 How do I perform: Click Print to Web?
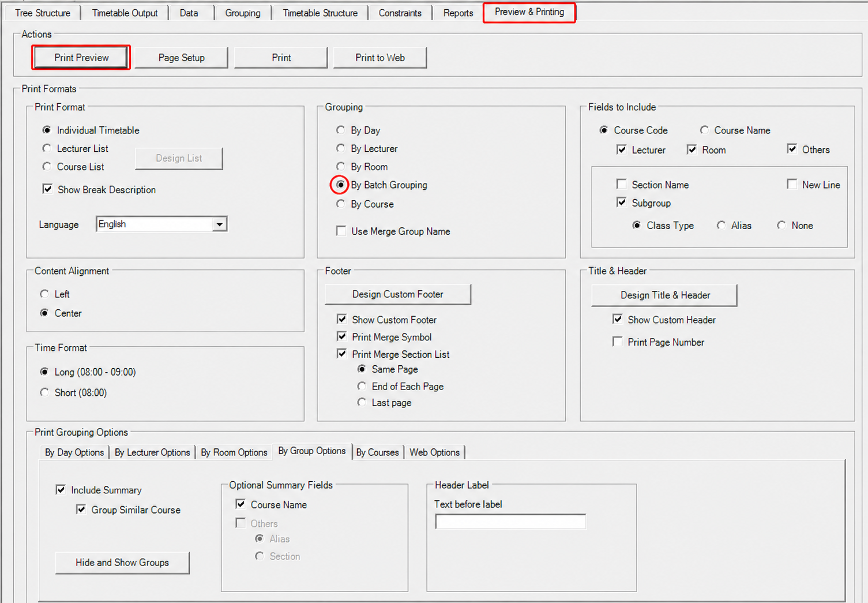(x=380, y=58)
